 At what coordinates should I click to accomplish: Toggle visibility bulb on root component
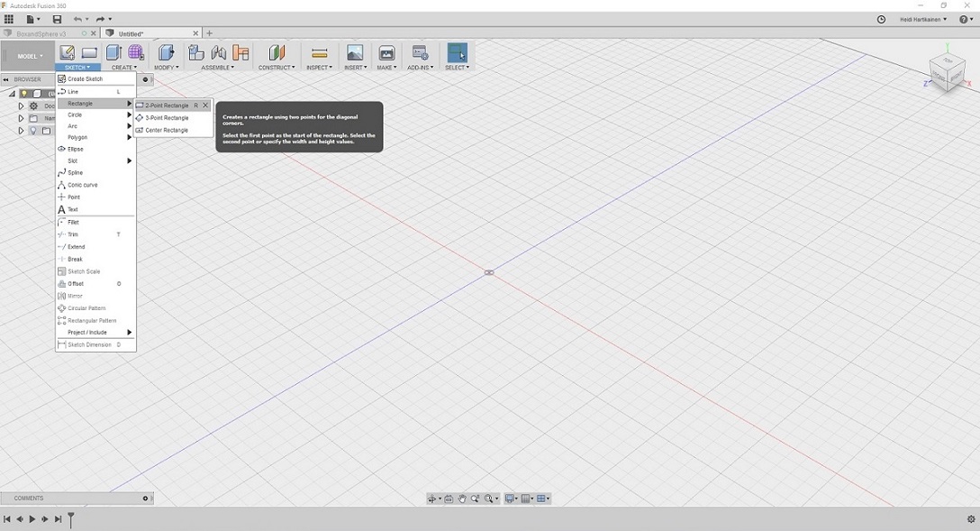(x=24, y=93)
